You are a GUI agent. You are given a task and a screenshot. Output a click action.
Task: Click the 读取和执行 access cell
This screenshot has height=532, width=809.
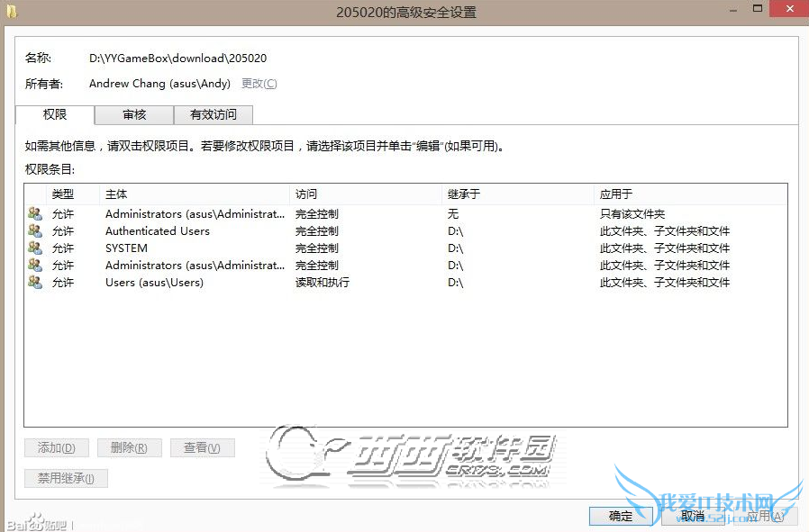[322, 282]
